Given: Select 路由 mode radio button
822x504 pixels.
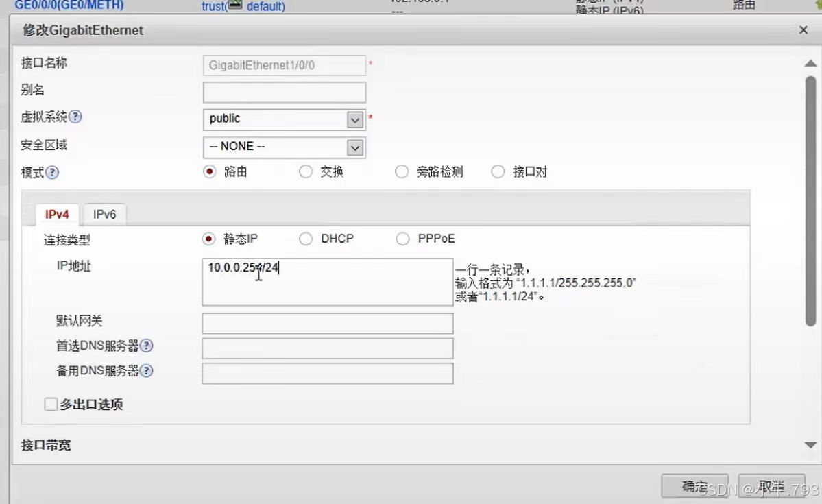Looking at the screenshot, I should pos(210,172).
